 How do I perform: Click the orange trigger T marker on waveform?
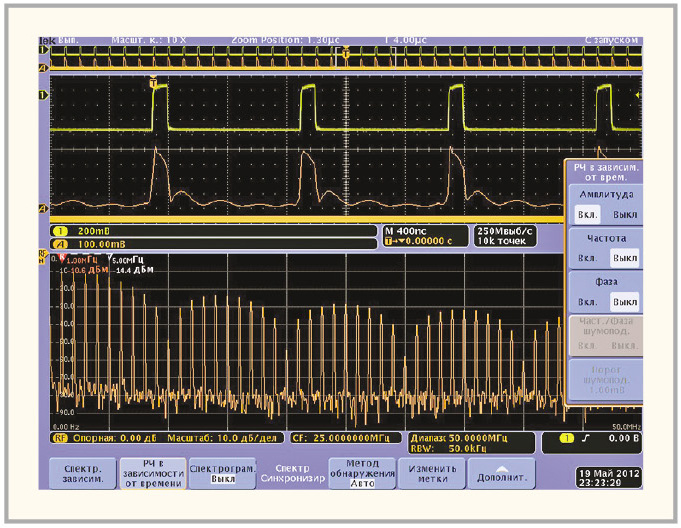(153, 84)
